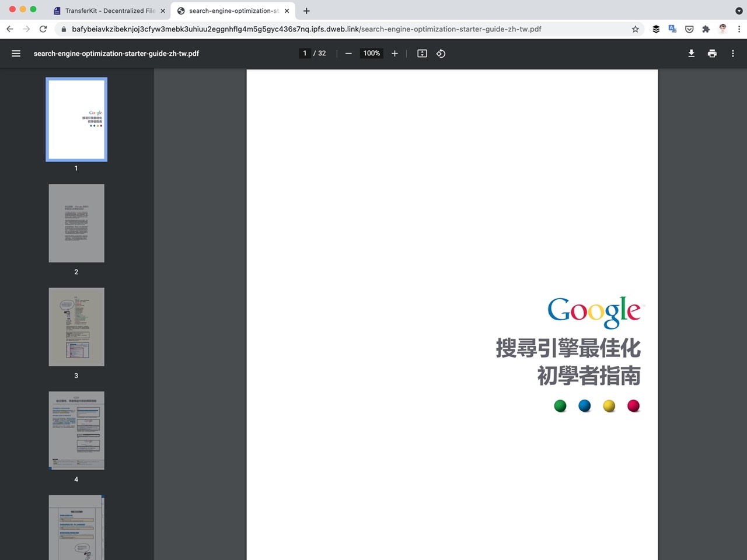Rotate the document counterclockwise
The height and width of the screenshot is (560, 747).
tap(441, 53)
